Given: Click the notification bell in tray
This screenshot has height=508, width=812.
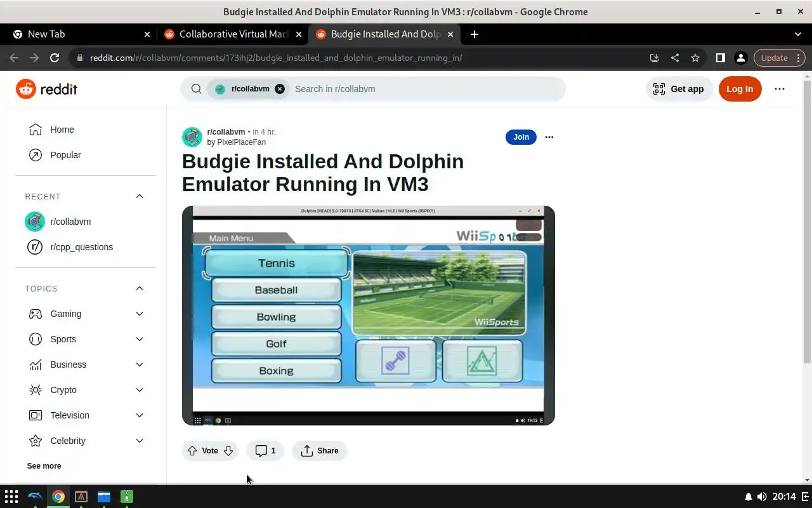Looking at the screenshot, I should click(x=749, y=497).
